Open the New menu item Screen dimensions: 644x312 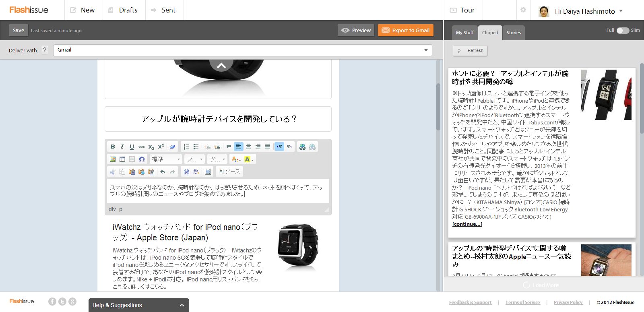(83, 10)
